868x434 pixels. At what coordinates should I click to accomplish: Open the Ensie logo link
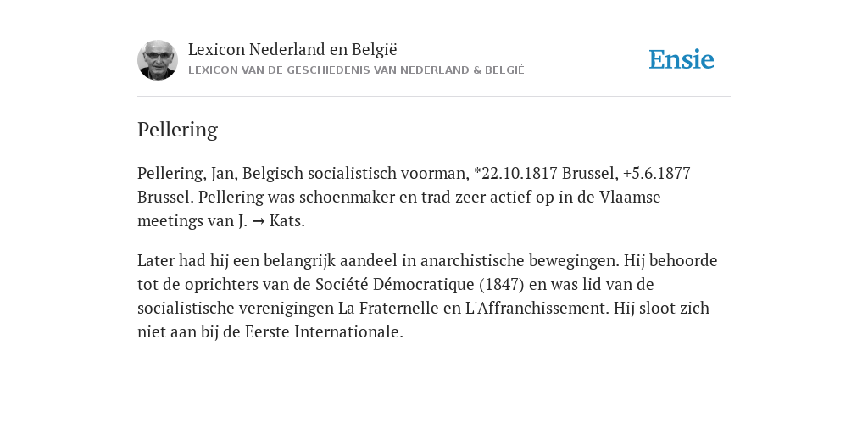(x=682, y=59)
